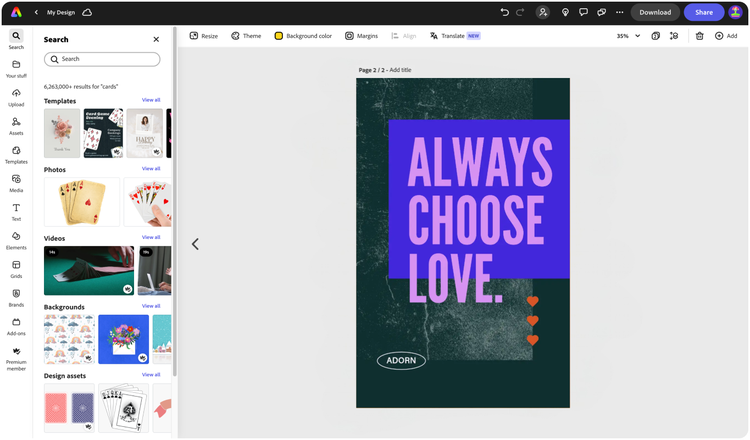This screenshot has height=440, width=750.
Task: Open the Elements panel in sidebar
Action: coord(16,241)
